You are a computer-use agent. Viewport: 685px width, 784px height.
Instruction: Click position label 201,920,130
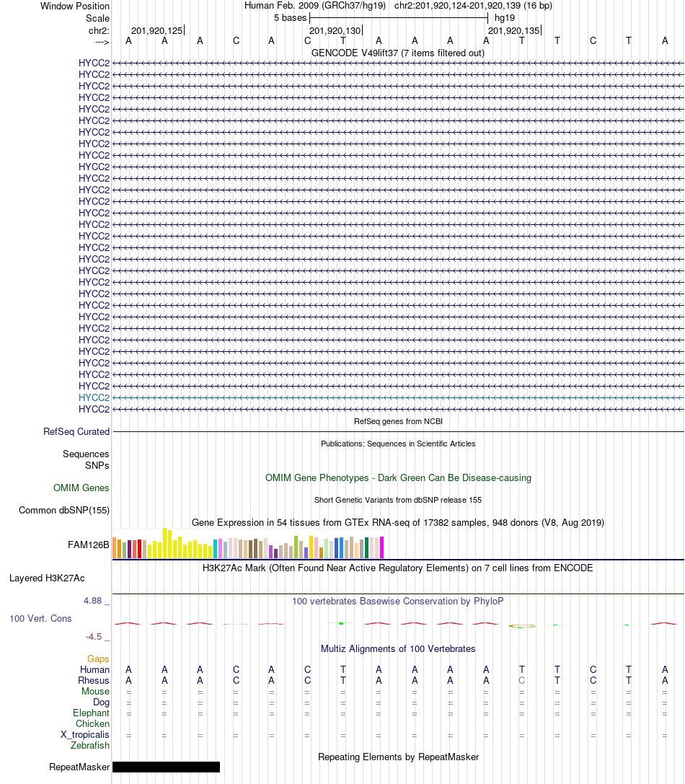335,30
